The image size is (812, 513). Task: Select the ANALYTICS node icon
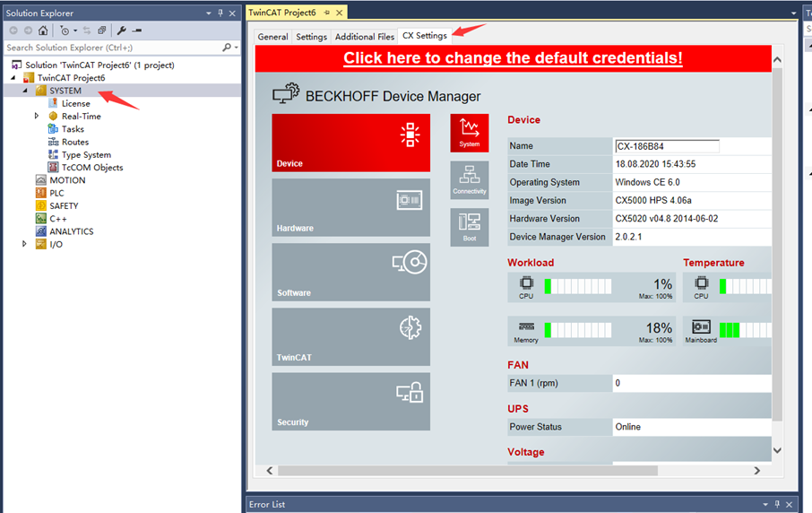pyautogui.click(x=41, y=231)
